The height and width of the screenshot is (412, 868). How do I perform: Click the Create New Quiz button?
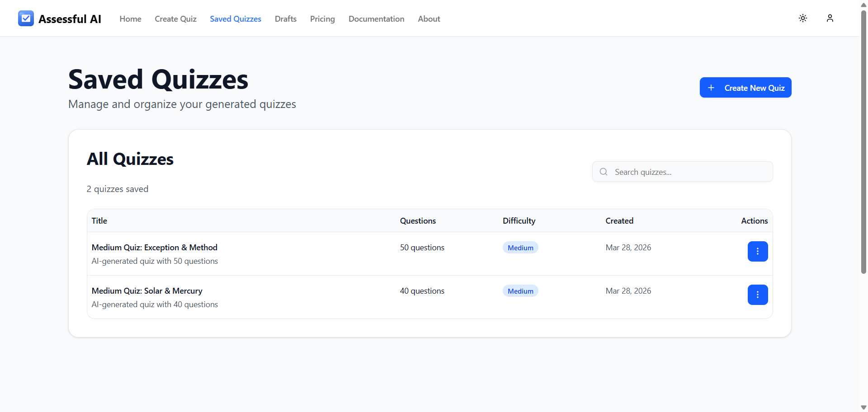[x=745, y=88]
